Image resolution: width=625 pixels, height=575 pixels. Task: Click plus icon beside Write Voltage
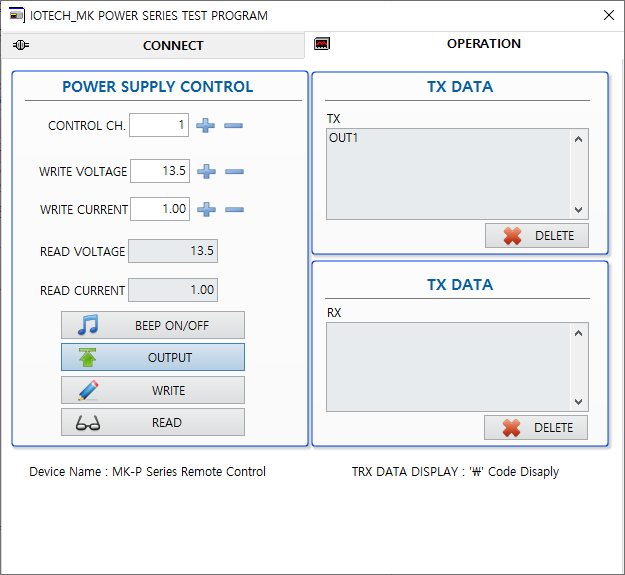click(206, 171)
